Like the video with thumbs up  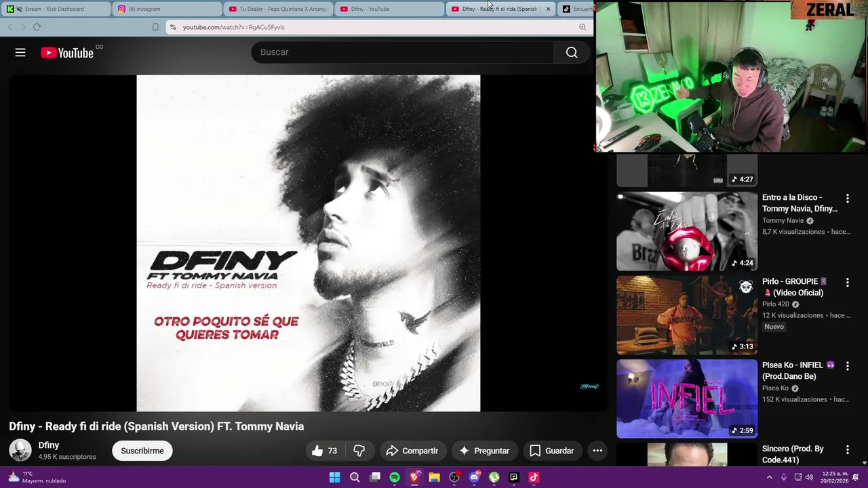[324, 451]
